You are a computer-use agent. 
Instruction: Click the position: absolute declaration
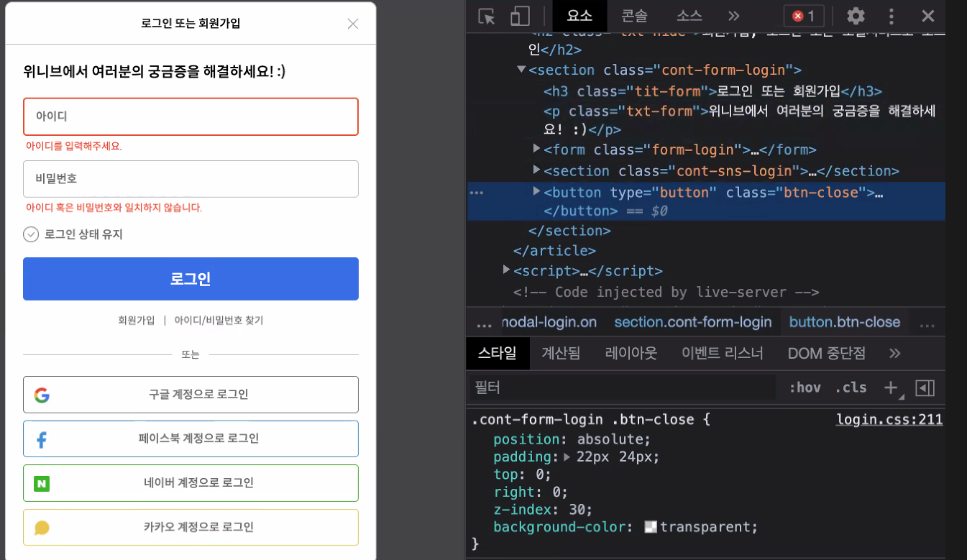tap(572, 439)
